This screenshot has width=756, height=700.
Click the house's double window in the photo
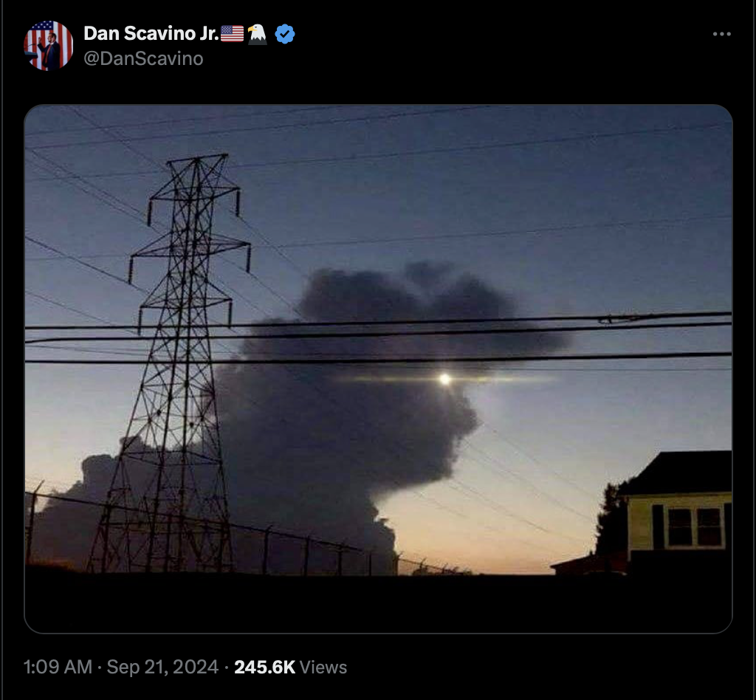(x=694, y=527)
